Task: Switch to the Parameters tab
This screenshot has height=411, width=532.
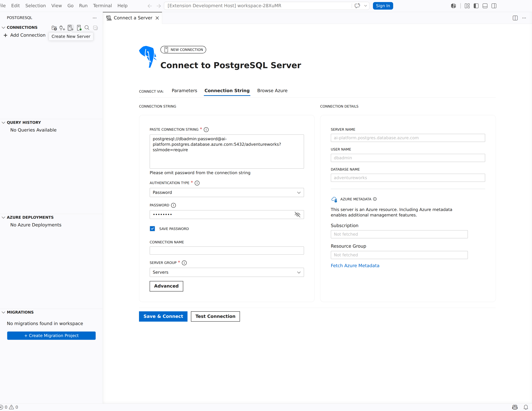Action: point(184,91)
